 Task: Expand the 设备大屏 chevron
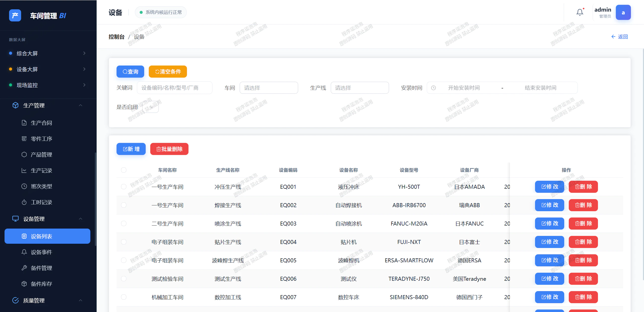(x=84, y=69)
